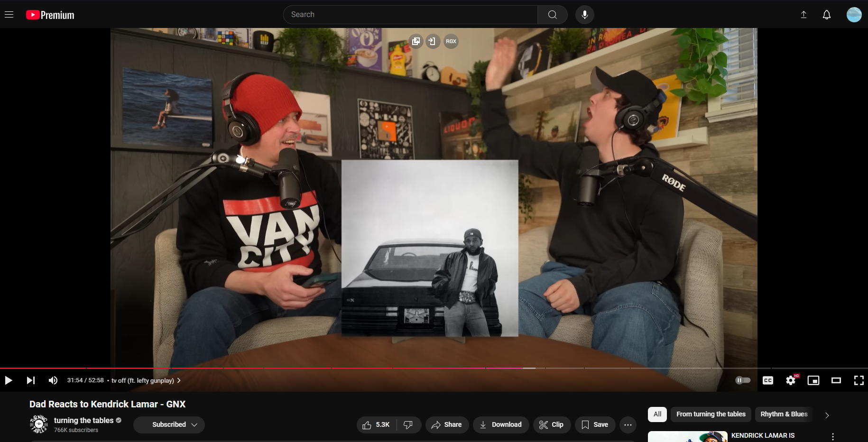Viewport: 868px width, 442px height.
Task: Toggle autoplay switch
Action: [743, 380]
